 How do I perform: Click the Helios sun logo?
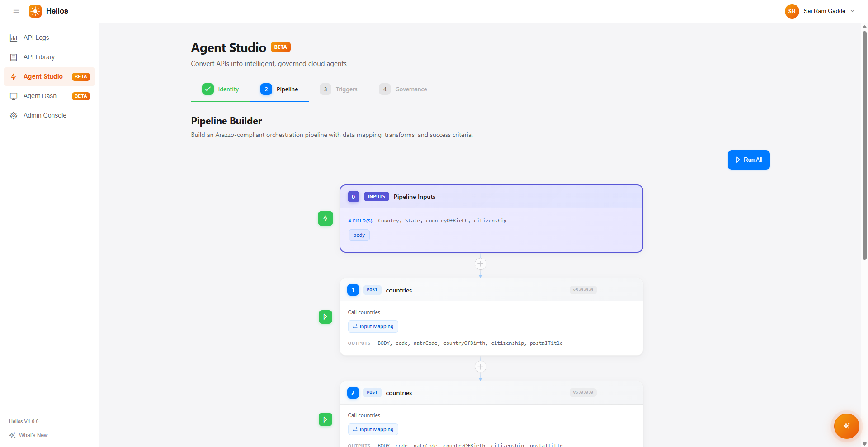coord(35,11)
